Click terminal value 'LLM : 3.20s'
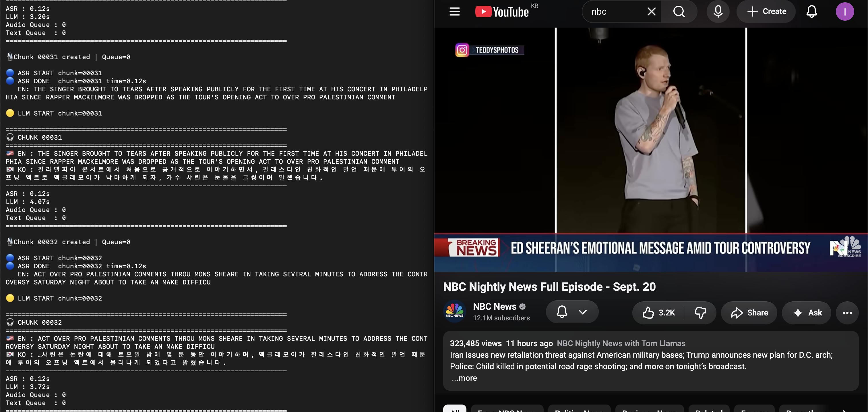Viewport: 868px width, 412px height. pyautogui.click(x=28, y=17)
